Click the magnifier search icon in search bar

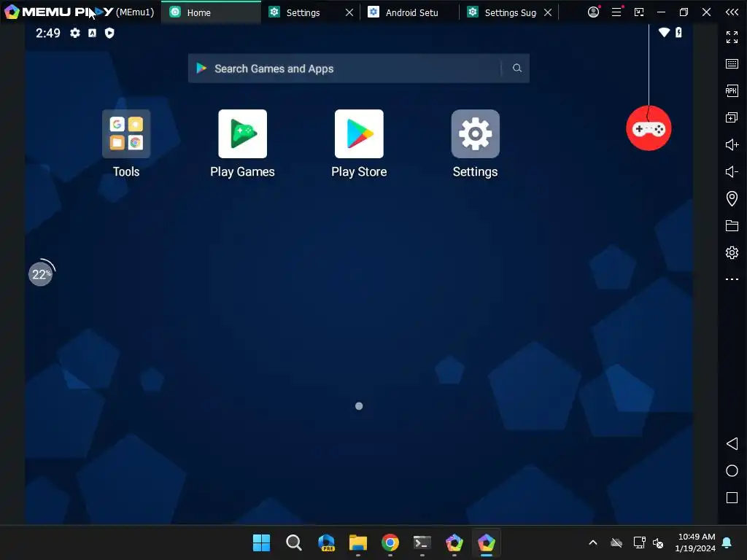tap(517, 68)
